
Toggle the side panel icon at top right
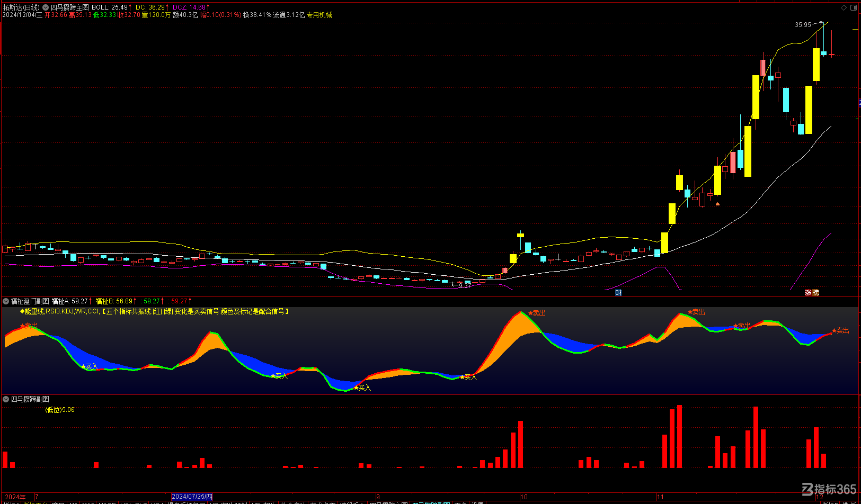[853, 7]
